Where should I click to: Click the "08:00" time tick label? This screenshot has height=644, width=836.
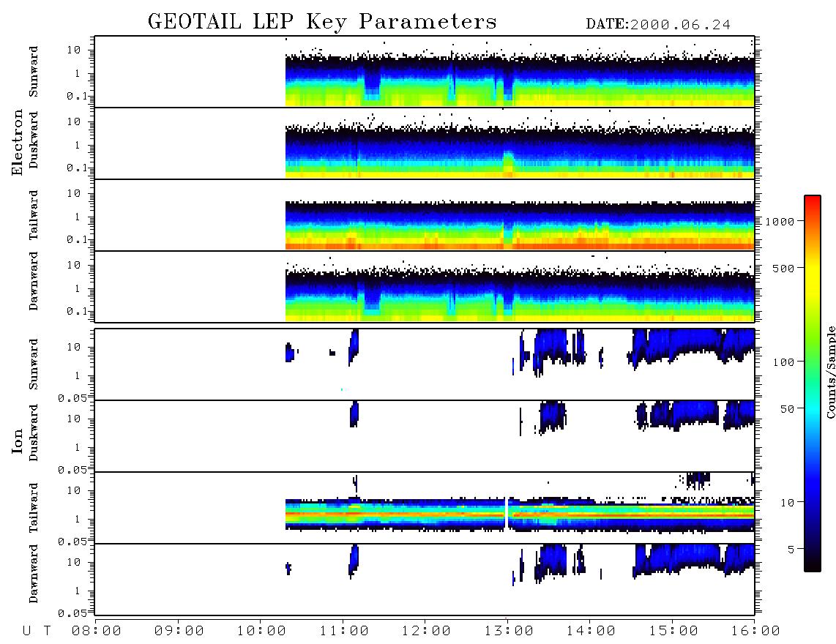(x=97, y=631)
